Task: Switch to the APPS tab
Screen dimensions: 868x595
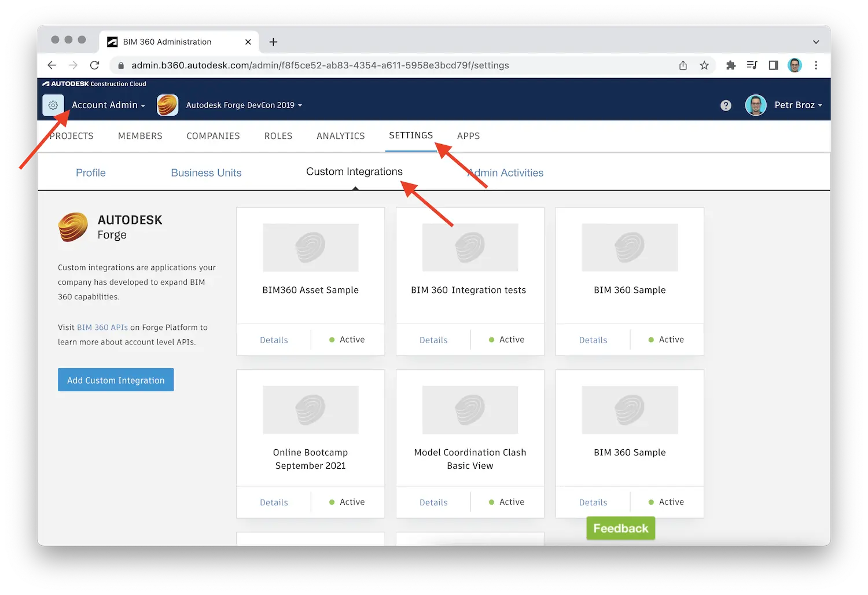Action: coord(468,136)
